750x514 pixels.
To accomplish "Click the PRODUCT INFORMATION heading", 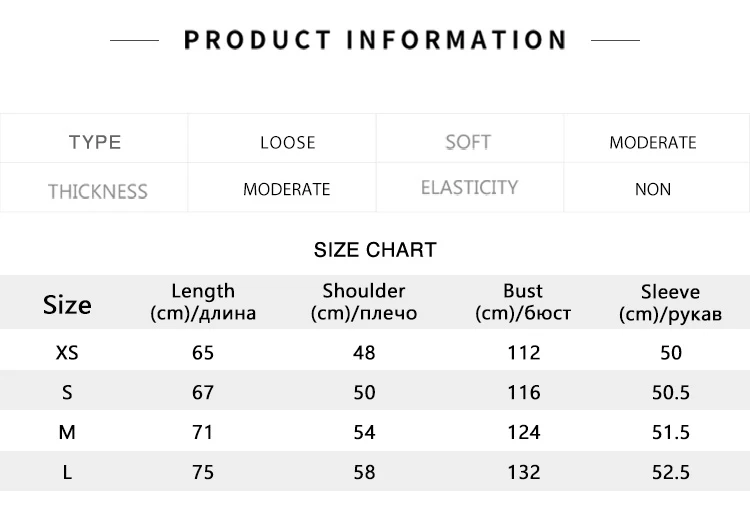I will 375,40.
